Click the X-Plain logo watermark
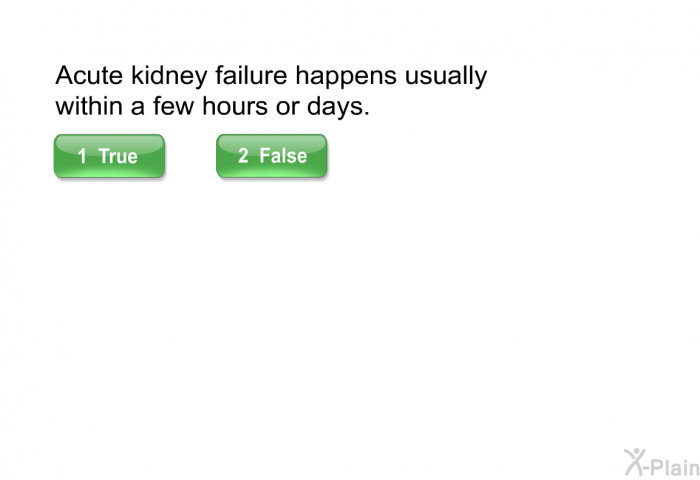The width and height of the screenshot is (700, 480). coord(662,463)
